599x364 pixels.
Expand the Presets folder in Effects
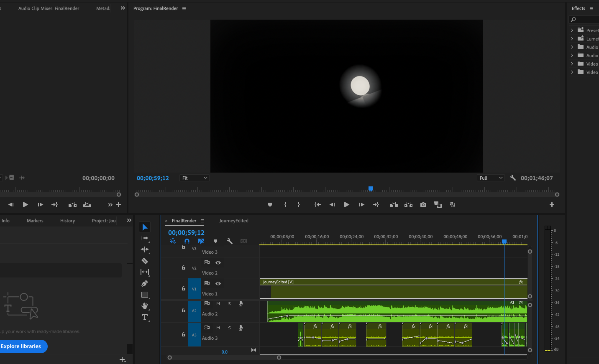pyautogui.click(x=572, y=30)
